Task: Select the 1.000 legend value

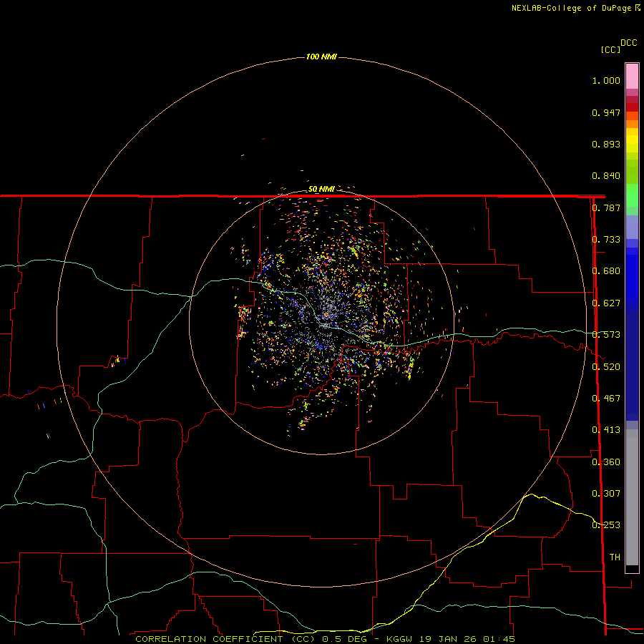Action: 606,80
